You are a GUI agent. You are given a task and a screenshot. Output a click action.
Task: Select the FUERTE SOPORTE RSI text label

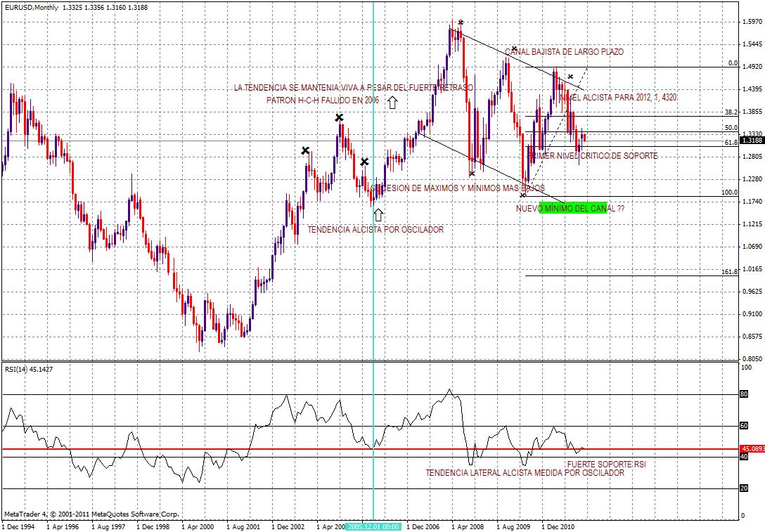[606, 465]
